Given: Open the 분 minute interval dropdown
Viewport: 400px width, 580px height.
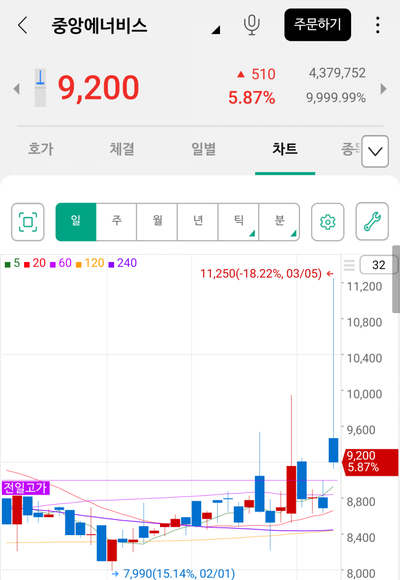Looking at the screenshot, I should click(x=279, y=222).
